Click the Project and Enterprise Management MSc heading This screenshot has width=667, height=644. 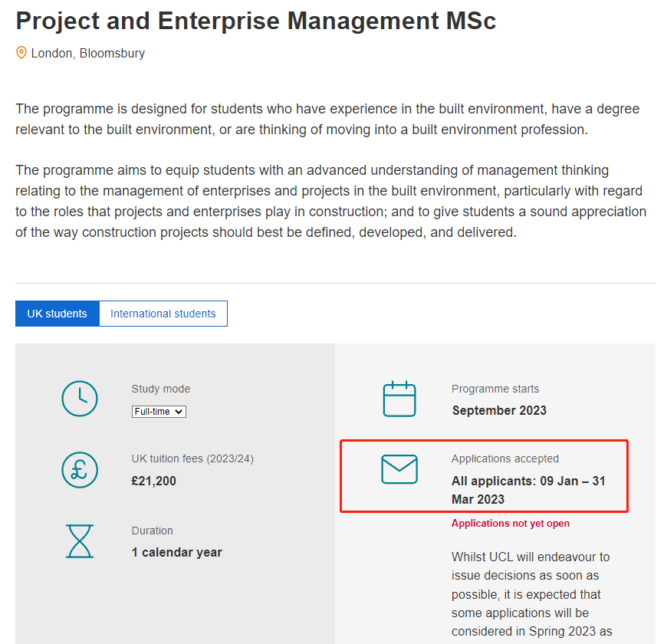pyautogui.click(x=256, y=21)
